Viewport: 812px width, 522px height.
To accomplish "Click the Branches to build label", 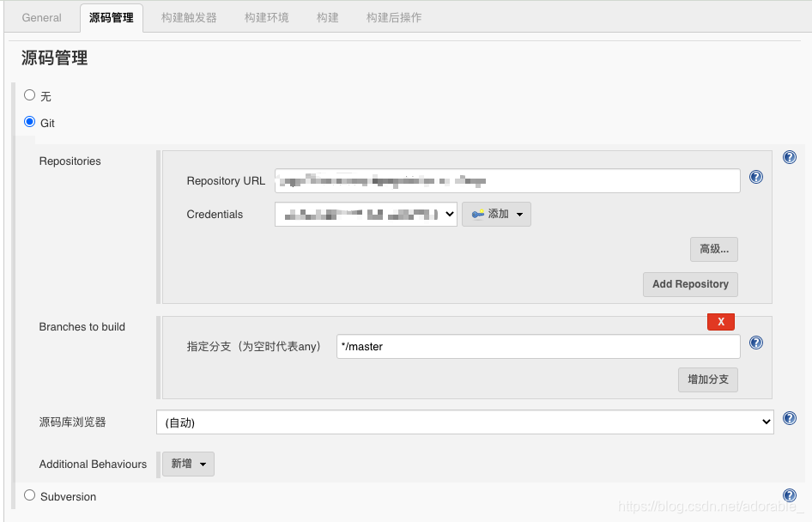I will point(82,327).
